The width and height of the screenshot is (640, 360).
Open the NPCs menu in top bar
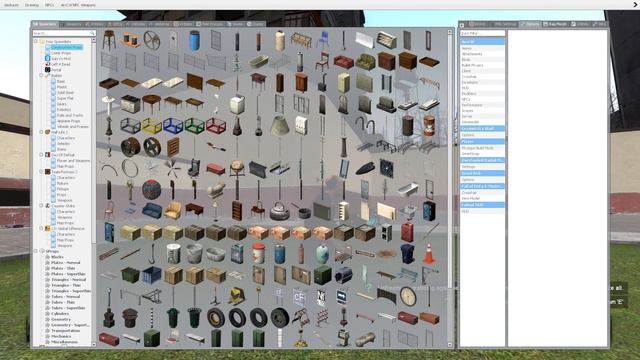49,5
